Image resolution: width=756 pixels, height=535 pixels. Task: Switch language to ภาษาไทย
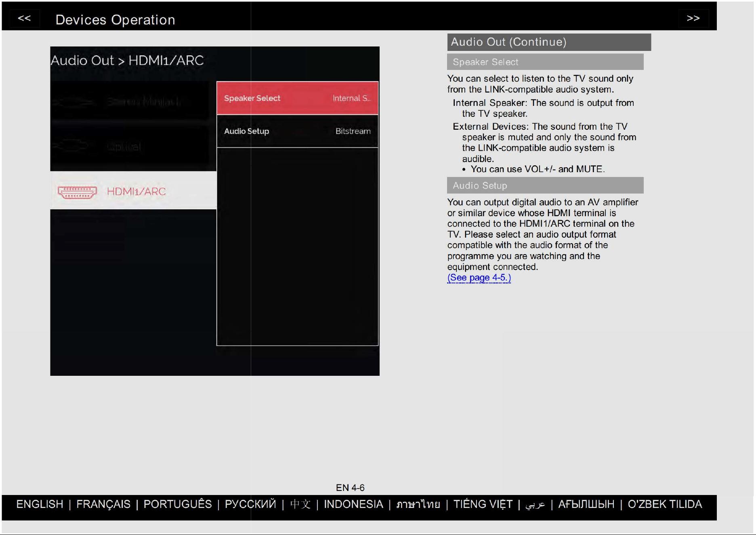pos(418,504)
